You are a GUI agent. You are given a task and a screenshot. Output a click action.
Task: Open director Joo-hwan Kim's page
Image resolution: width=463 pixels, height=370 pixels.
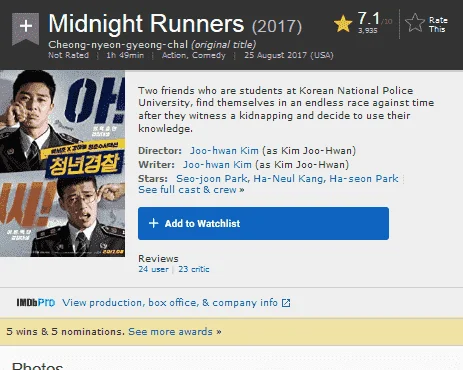(x=224, y=151)
